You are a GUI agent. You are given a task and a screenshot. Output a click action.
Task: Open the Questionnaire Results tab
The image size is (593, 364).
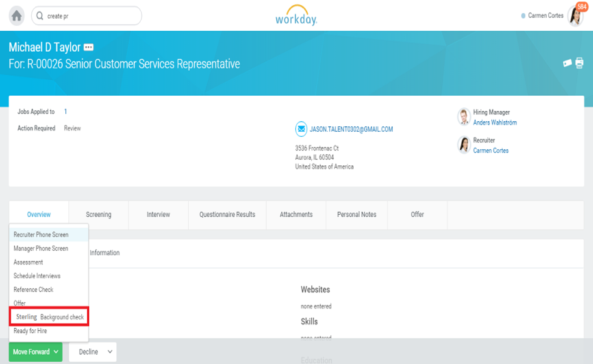click(227, 215)
